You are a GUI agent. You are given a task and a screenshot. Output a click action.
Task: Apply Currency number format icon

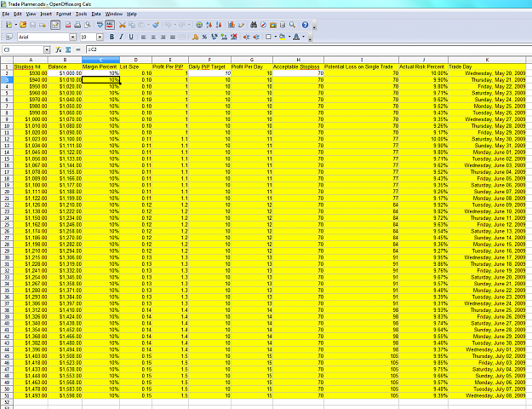(195, 37)
